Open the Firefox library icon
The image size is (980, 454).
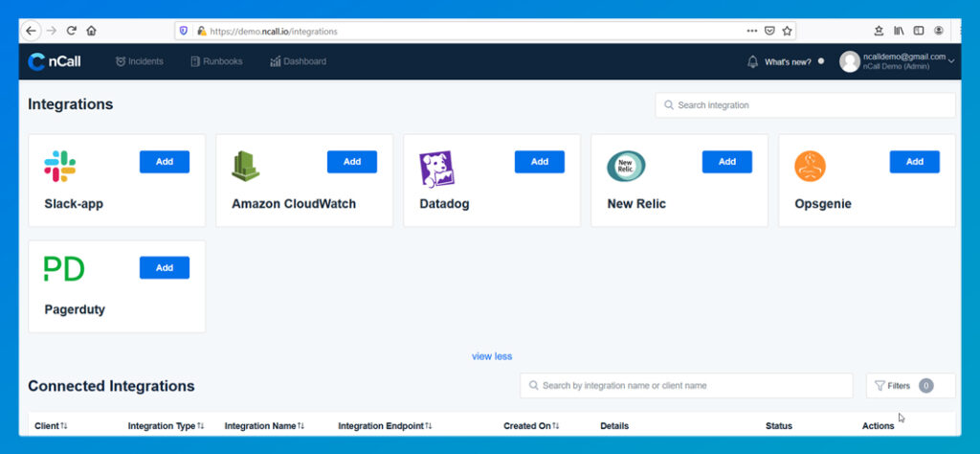tap(899, 31)
